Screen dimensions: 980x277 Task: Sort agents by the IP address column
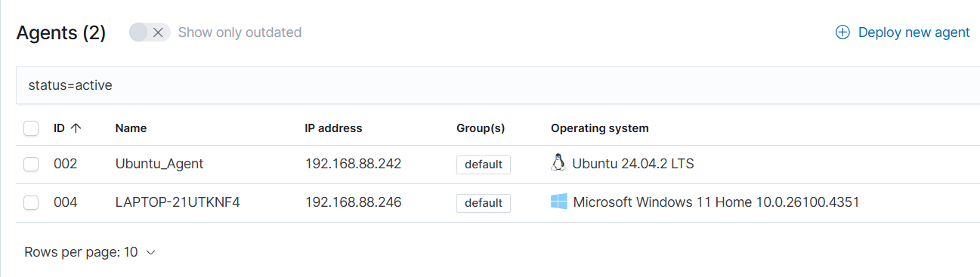[x=333, y=128]
